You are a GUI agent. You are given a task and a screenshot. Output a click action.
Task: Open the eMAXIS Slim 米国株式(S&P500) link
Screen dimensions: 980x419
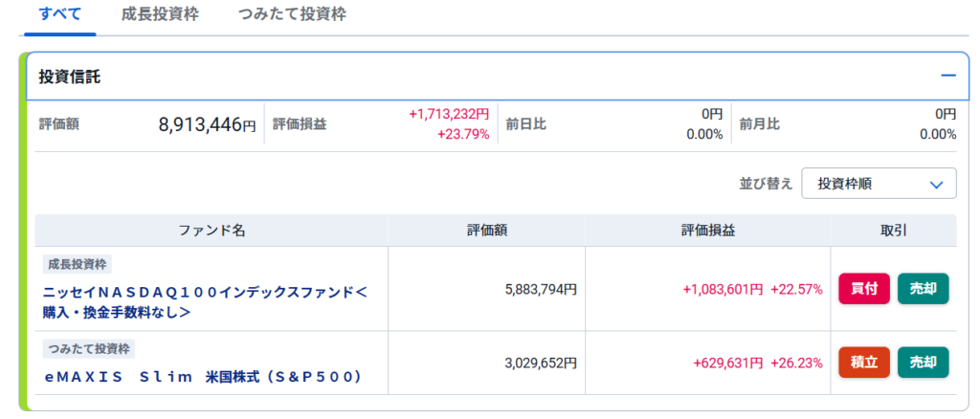point(204,377)
